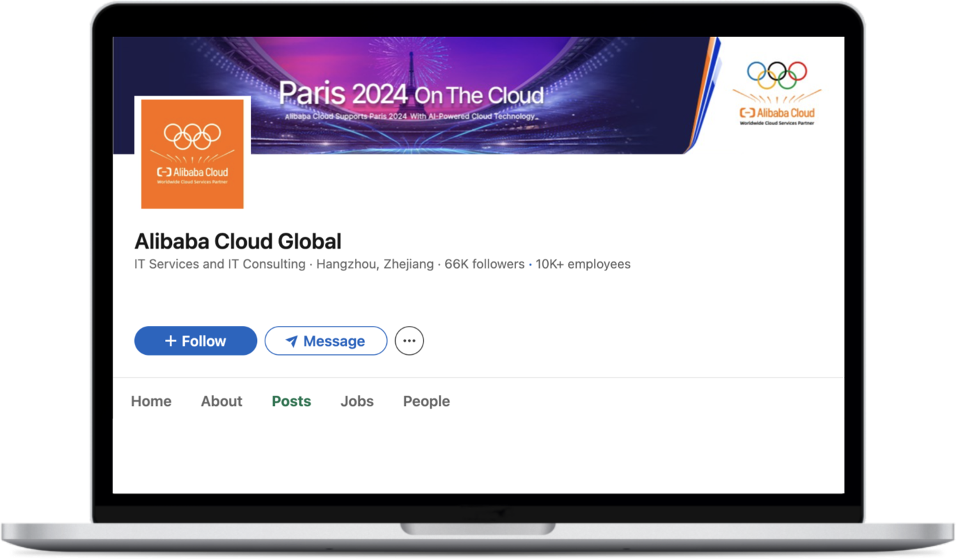Open the 10K+ employees link
The width and height of the screenshot is (956, 560).
point(583,264)
